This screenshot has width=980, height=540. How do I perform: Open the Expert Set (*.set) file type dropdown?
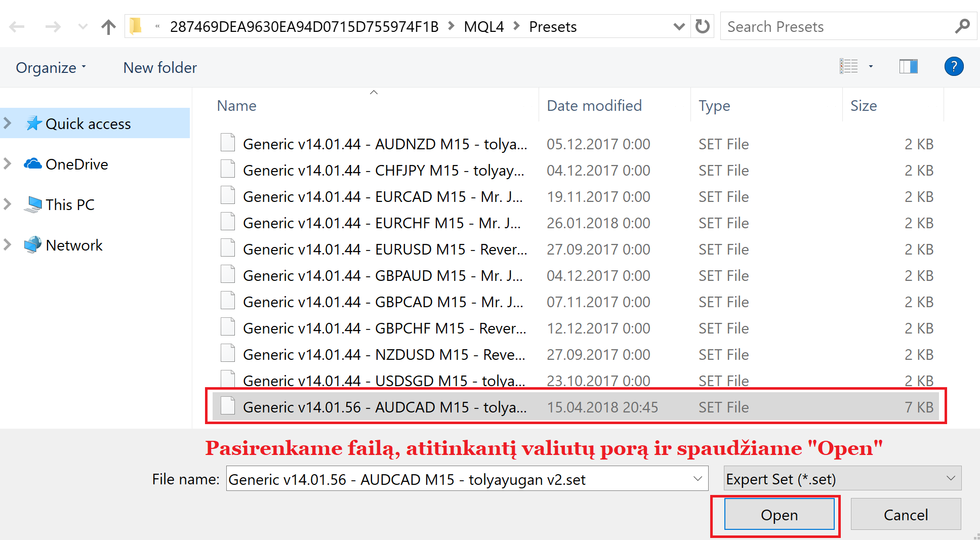point(842,479)
